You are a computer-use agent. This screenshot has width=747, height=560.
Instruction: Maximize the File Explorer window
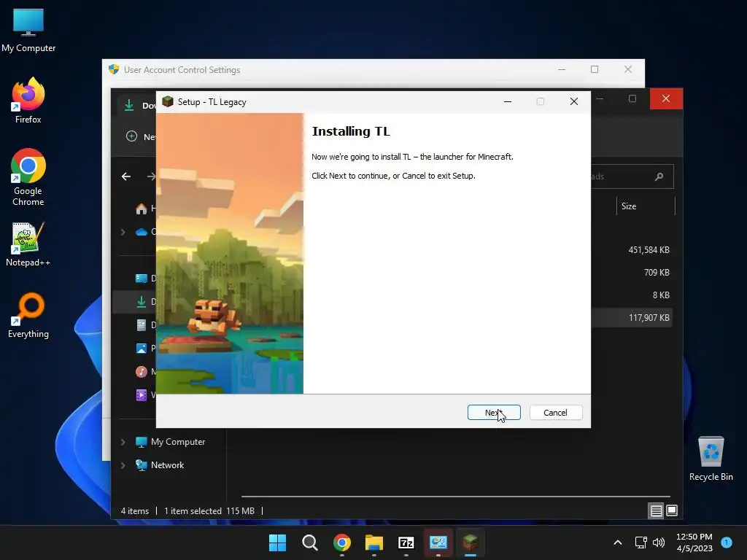632,98
